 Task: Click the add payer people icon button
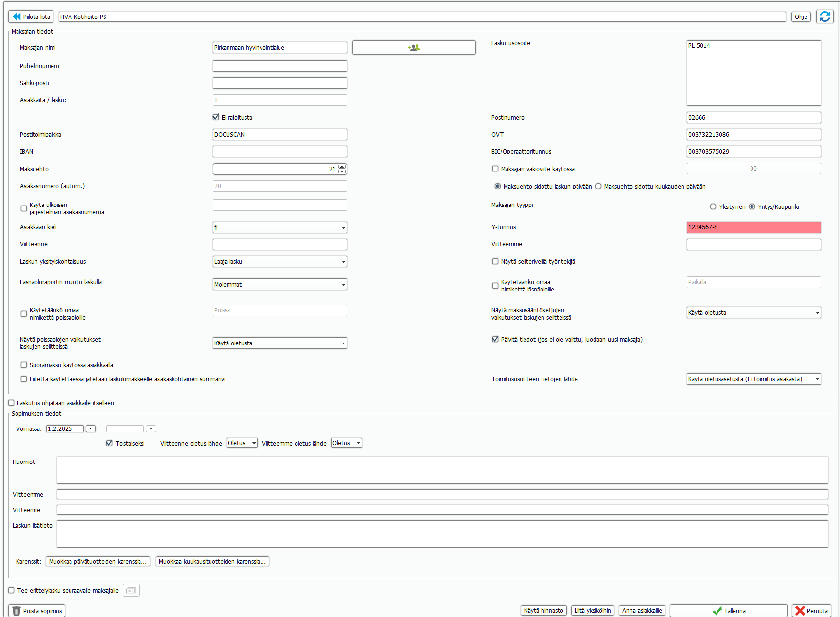point(414,48)
